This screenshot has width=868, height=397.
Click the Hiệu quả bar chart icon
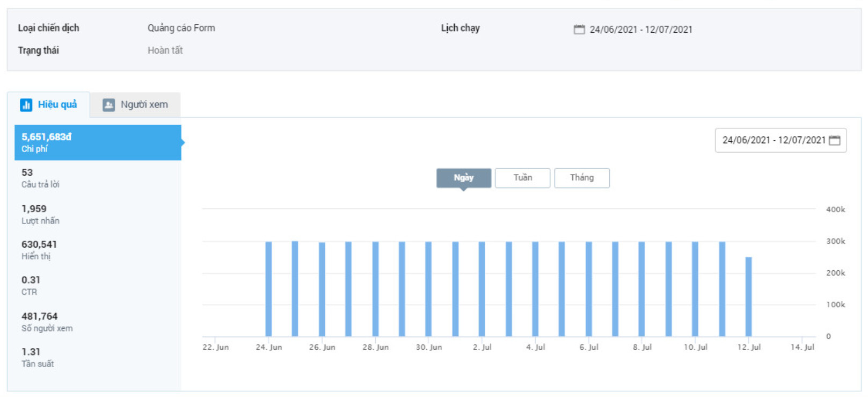click(26, 105)
